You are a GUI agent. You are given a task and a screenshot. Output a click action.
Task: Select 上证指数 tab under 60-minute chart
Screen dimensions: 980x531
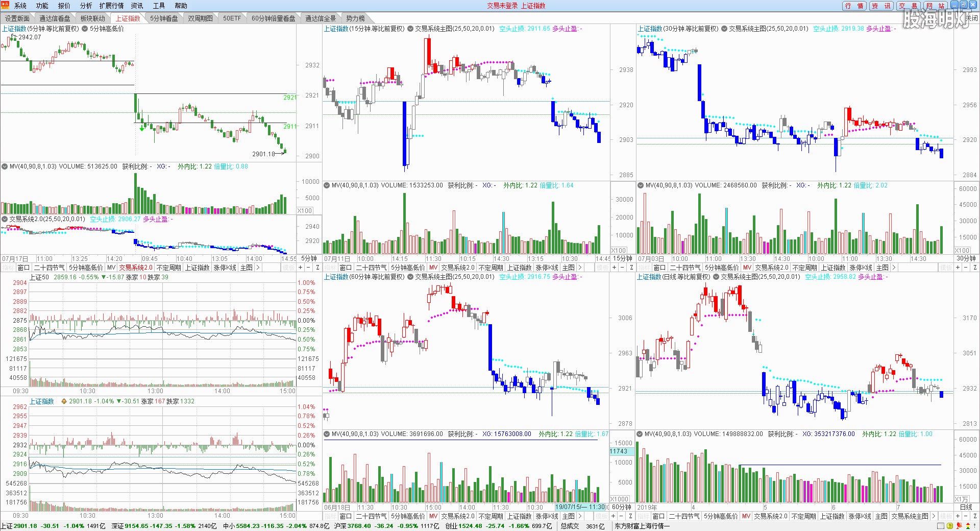coord(520,516)
